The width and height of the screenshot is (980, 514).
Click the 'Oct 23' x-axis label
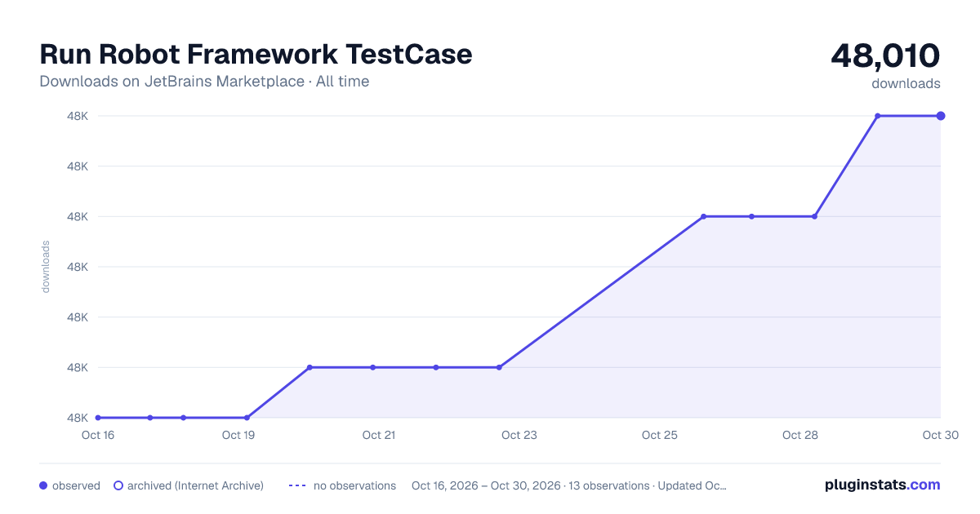(519, 435)
